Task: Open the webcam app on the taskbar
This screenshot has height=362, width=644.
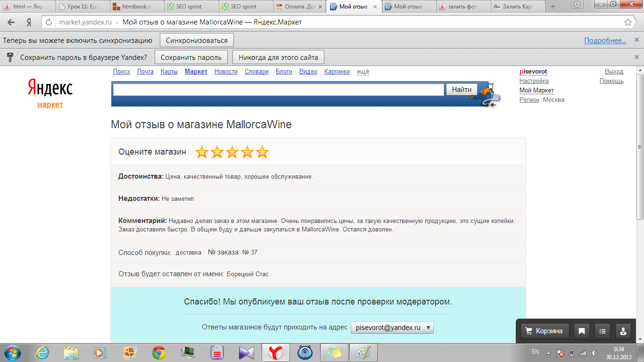Action: click(305, 353)
